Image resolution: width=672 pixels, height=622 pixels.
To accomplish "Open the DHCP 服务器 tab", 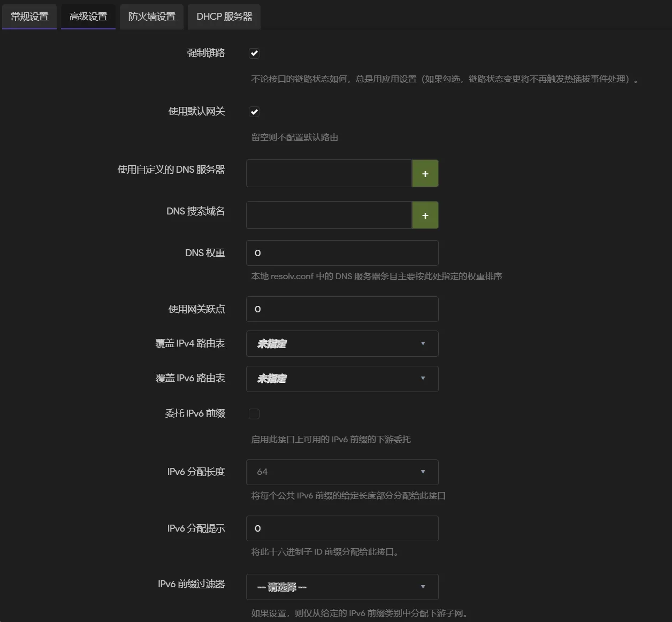I will pos(224,17).
